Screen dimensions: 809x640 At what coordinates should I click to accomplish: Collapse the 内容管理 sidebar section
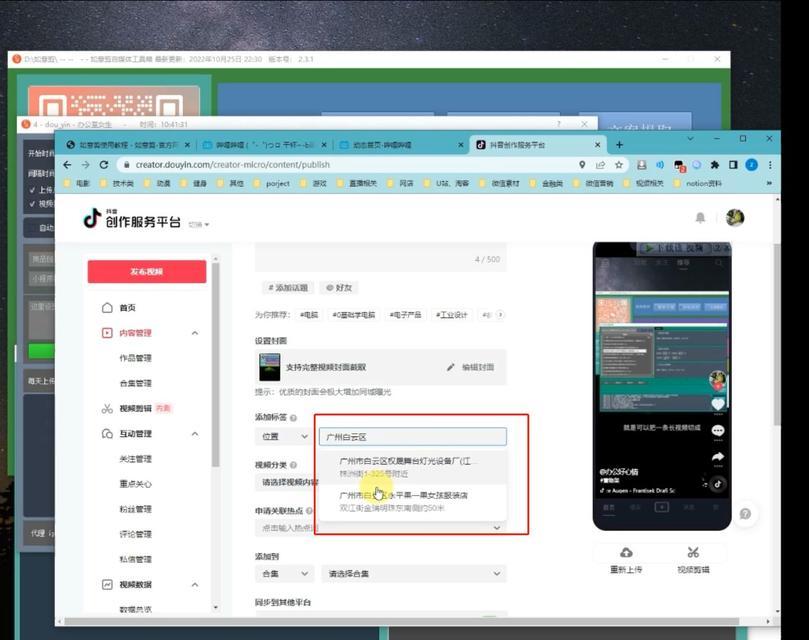pyautogui.click(x=195, y=333)
